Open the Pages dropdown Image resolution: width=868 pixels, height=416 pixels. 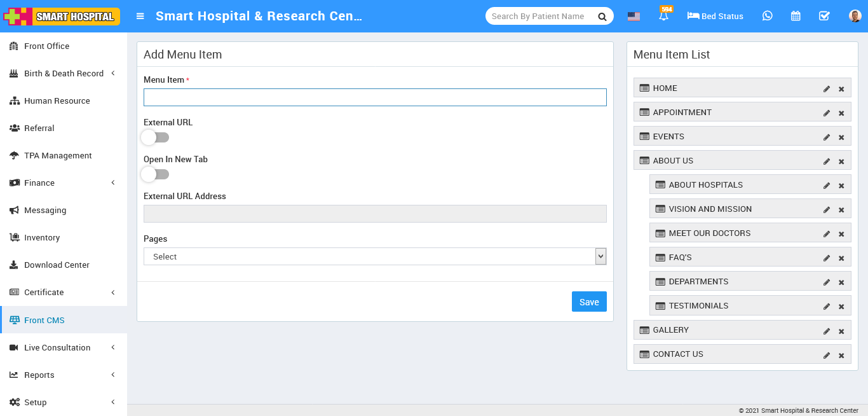(375, 256)
